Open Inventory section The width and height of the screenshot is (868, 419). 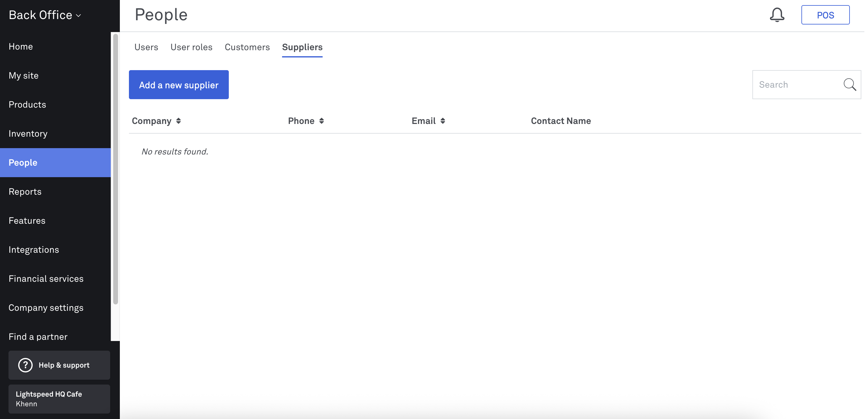pos(55,134)
